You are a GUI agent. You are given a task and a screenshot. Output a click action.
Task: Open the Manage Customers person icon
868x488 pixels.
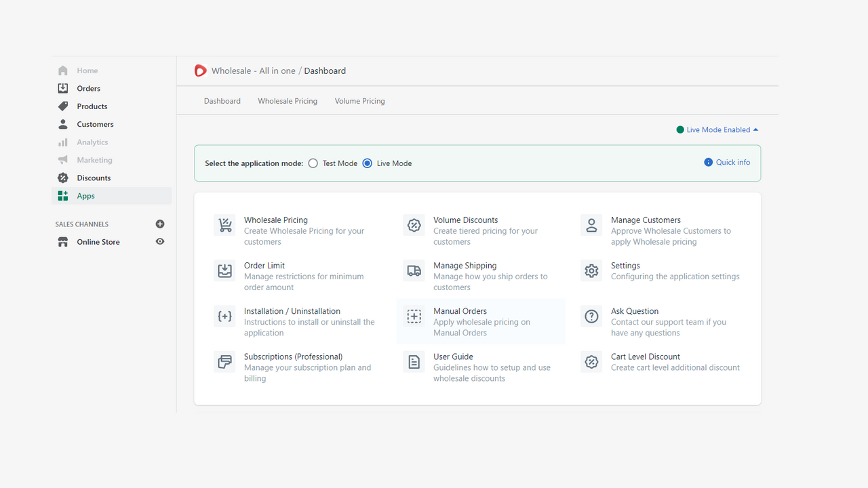click(591, 225)
